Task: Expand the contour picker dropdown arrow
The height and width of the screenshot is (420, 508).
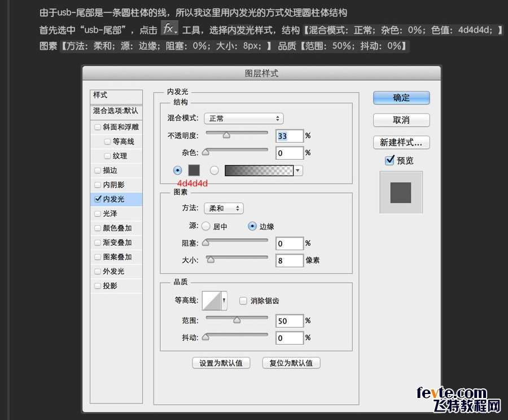Action: tap(225, 301)
